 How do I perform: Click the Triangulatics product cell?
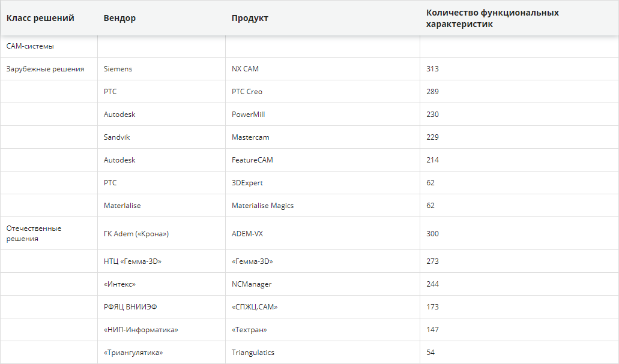click(322, 353)
